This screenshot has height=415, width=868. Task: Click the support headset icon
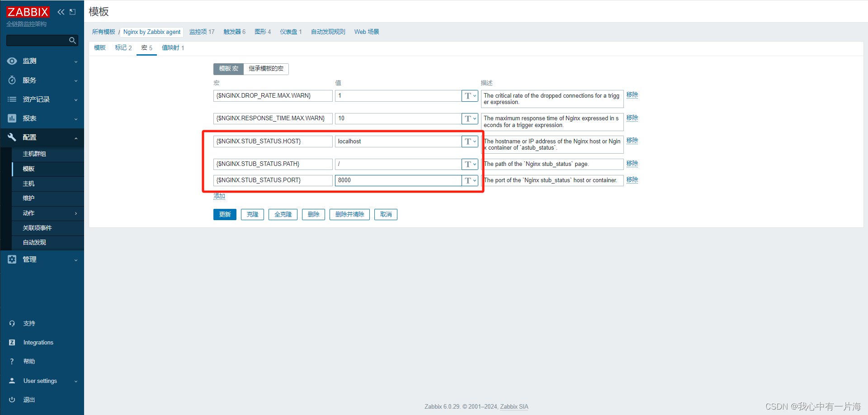(x=12, y=323)
